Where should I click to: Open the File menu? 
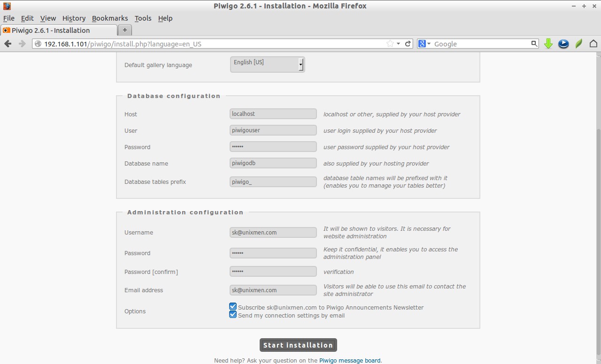[x=8, y=18]
